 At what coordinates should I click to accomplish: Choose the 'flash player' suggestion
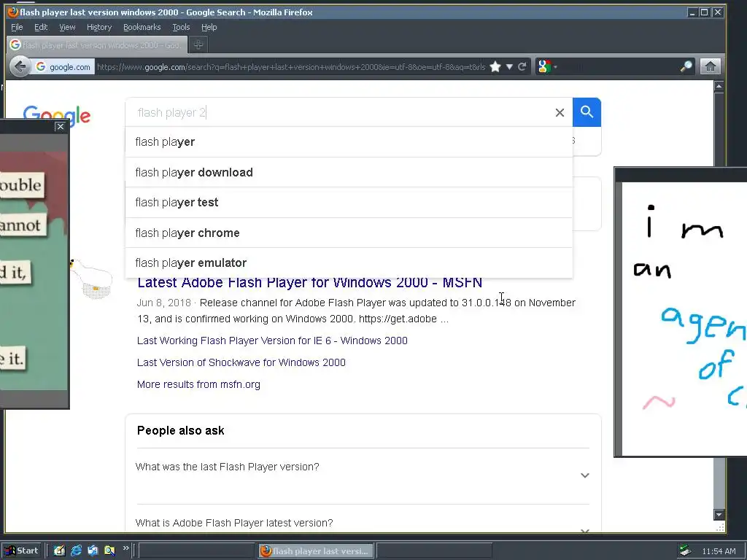pos(349,142)
